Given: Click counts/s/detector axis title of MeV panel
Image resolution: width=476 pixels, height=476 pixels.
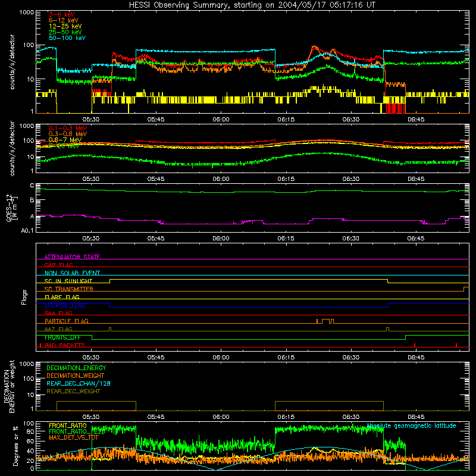Looking at the screenshot, I should pos(12,148).
